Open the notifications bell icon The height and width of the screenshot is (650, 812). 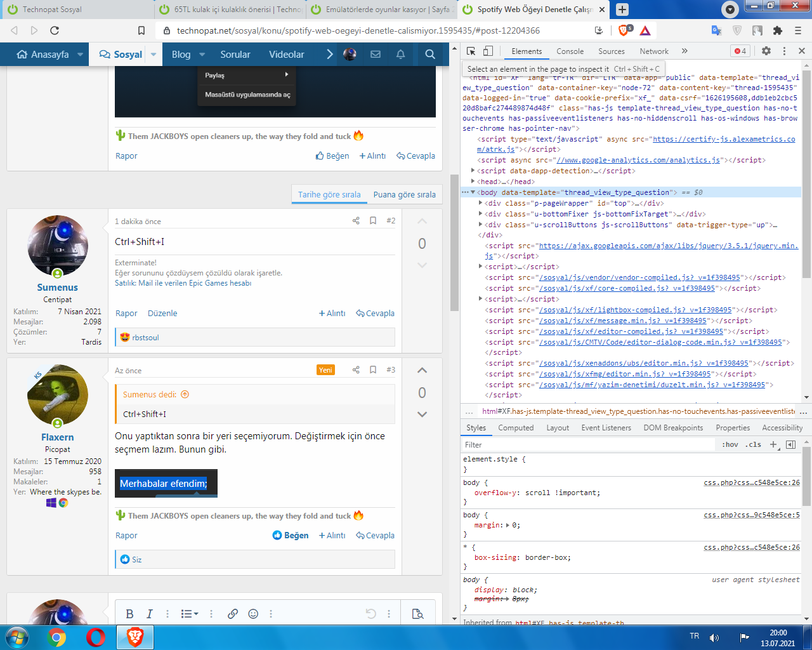coord(400,55)
